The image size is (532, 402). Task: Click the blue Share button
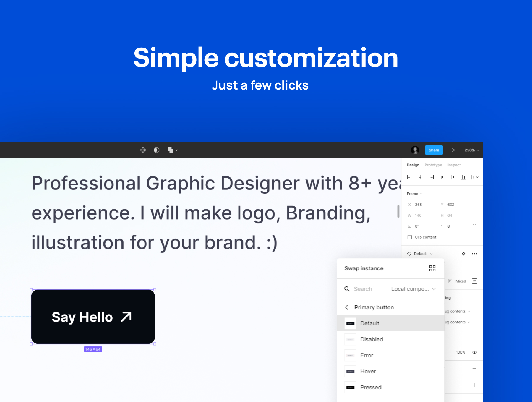pyautogui.click(x=434, y=150)
